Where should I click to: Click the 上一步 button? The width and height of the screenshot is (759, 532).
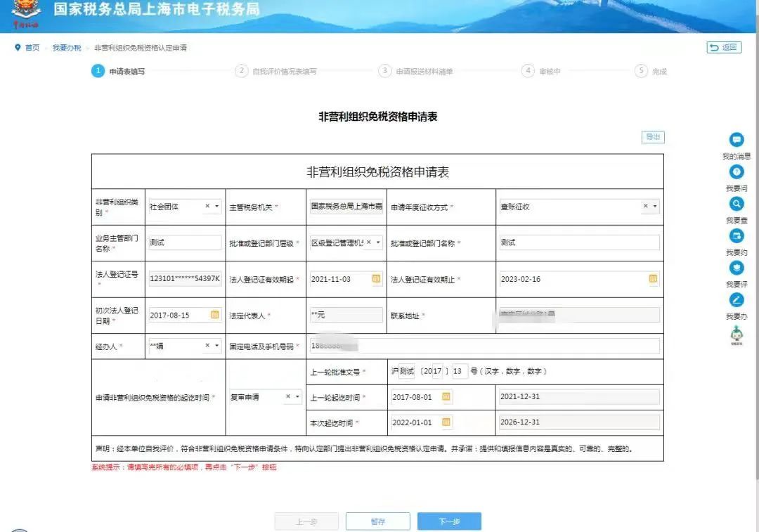click(x=306, y=521)
